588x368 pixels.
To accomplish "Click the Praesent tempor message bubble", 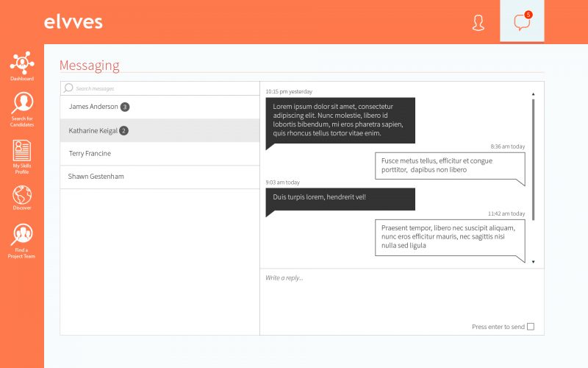I will (x=450, y=237).
